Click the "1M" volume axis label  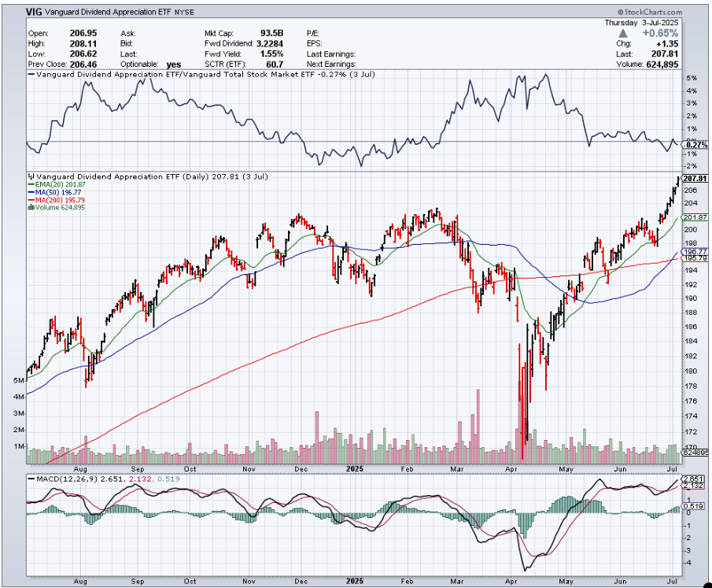click(x=19, y=446)
